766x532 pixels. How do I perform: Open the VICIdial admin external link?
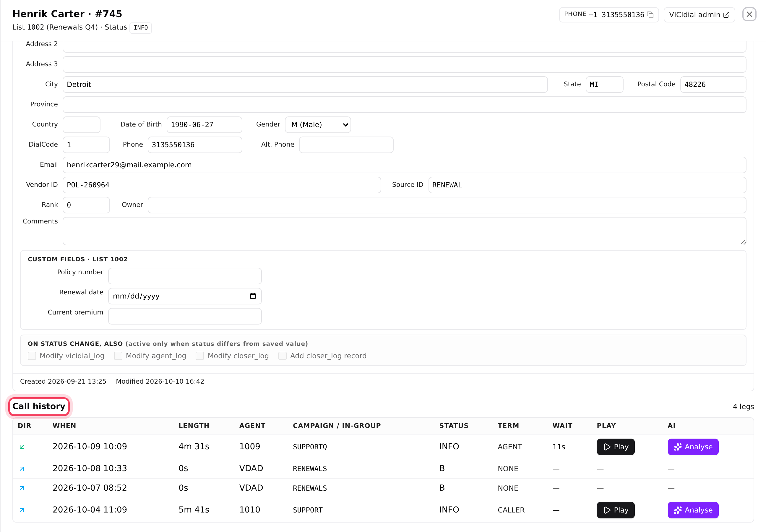click(x=699, y=15)
